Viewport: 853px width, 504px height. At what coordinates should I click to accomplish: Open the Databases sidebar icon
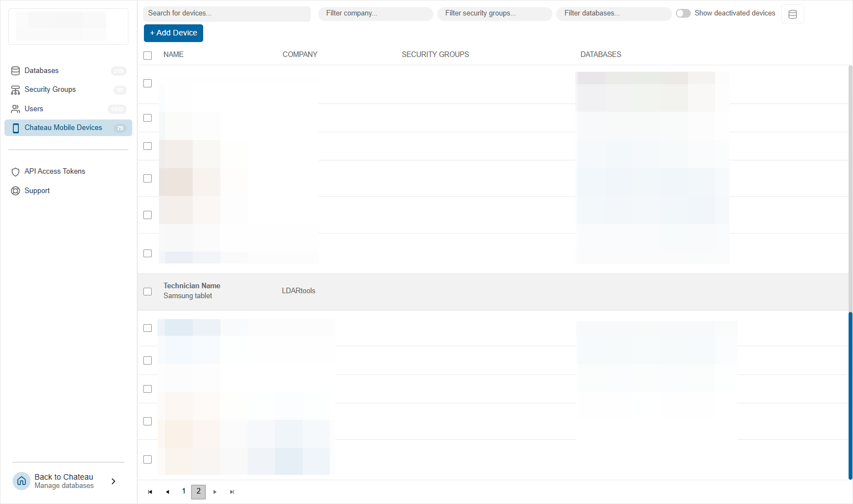pyautogui.click(x=15, y=71)
